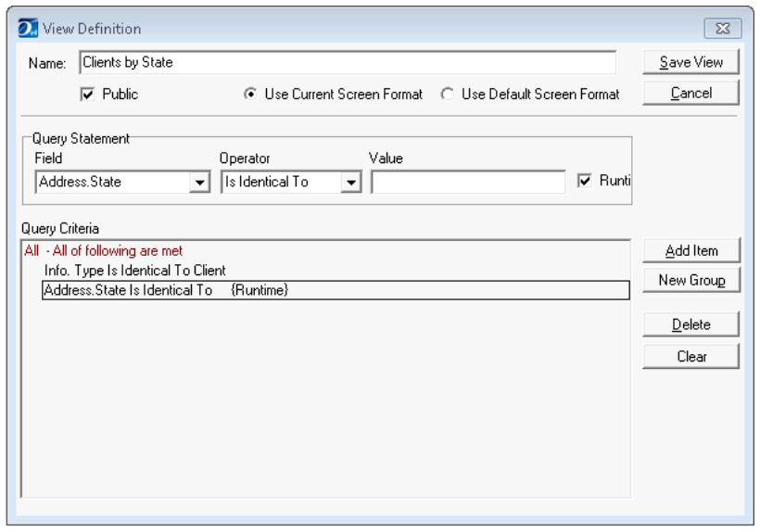This screenshot has width=760, height=532.
Task: Toggle the Runtime checkbox
Action: tap(585, 182)
